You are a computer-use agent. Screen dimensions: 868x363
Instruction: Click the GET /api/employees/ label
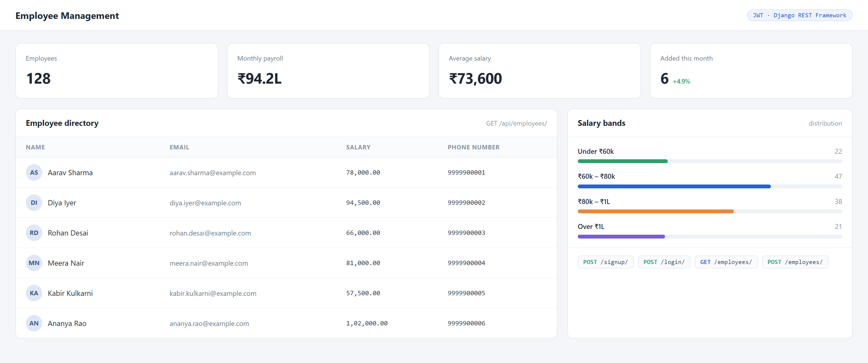[x=516, y=123]
